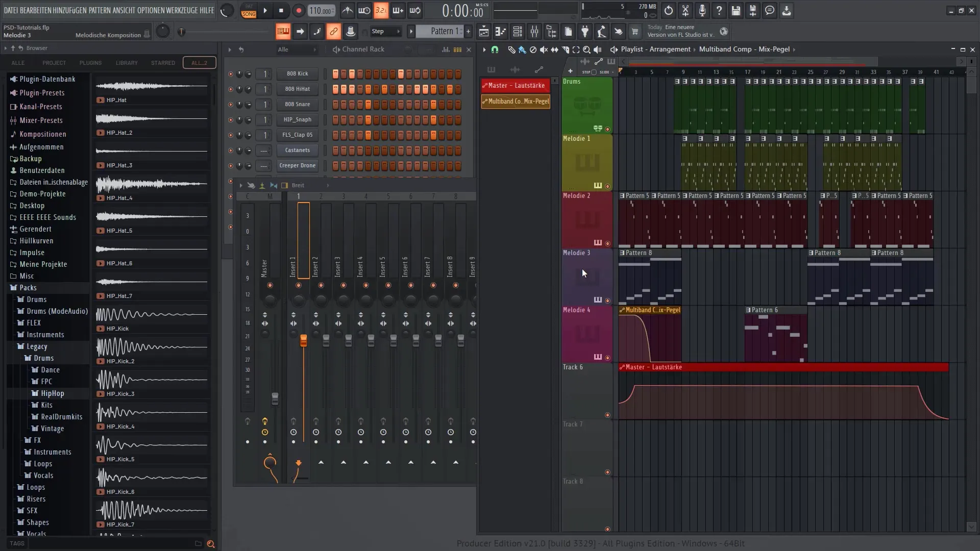The image size is (980, 551).
Task: Toggle the 3-2-1 recording countdown
Action: [x=381, y=10]
